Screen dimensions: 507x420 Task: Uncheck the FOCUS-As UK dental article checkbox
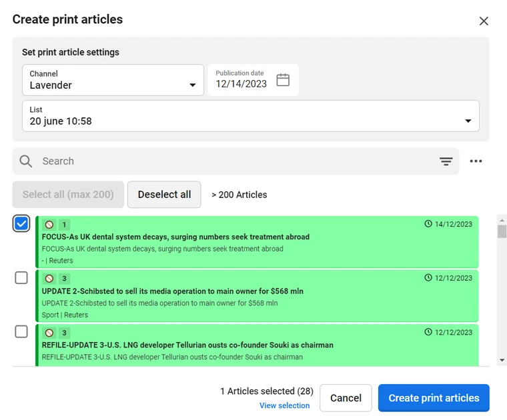click(x=21, y=224)
